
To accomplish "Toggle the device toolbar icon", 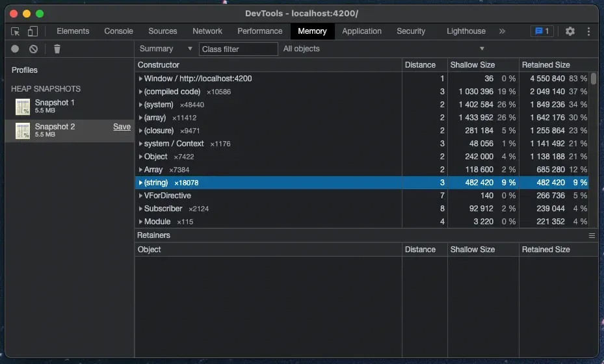I will tap(33, 31).
